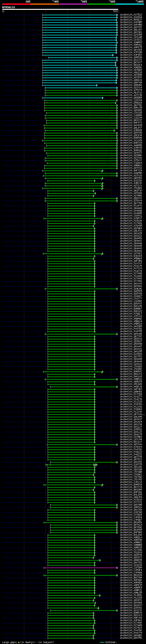Click hit label UniRef100_Q43381
The width and height of the screenshot is (146, 644).
point(131,32)
